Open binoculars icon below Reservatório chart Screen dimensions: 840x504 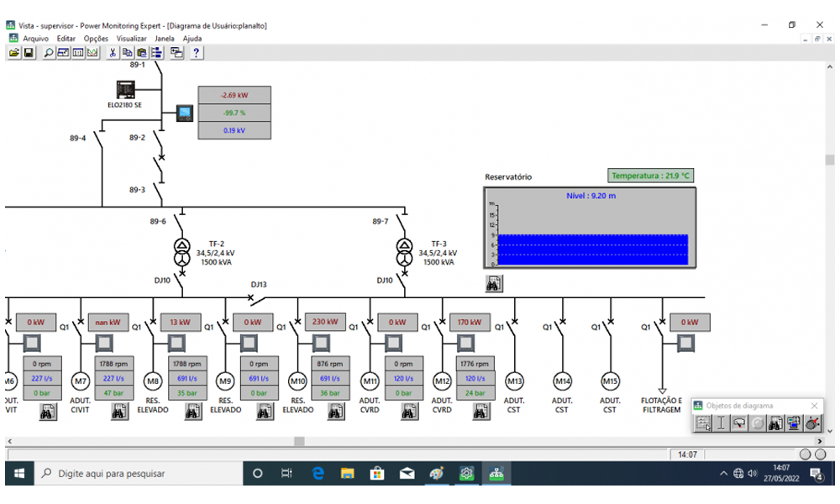494,284
